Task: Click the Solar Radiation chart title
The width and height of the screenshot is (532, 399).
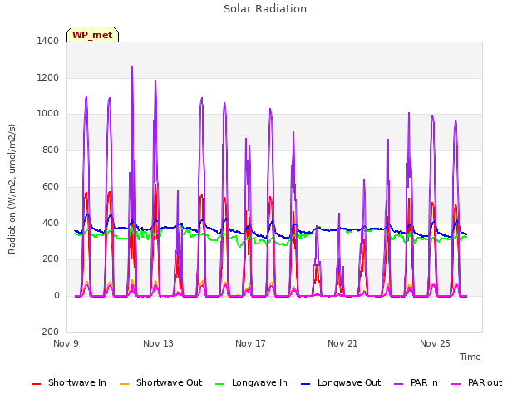Action: 265,9
